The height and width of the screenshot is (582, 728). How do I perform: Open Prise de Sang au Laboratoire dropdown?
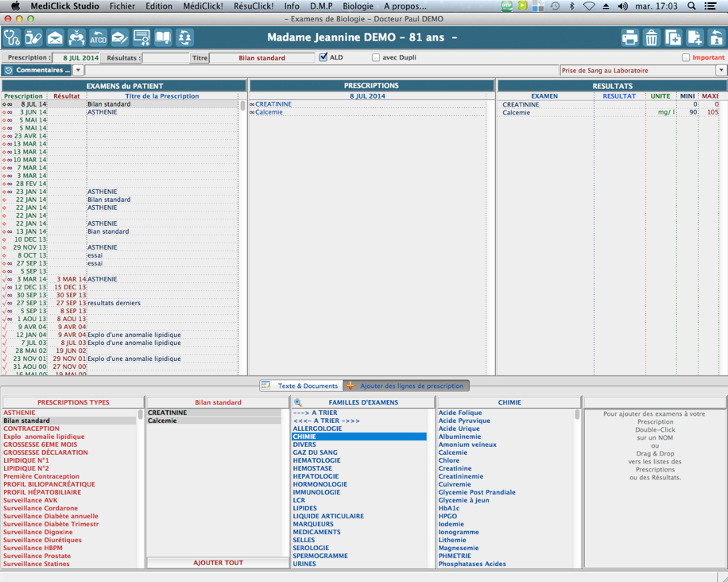click(721, 71)
